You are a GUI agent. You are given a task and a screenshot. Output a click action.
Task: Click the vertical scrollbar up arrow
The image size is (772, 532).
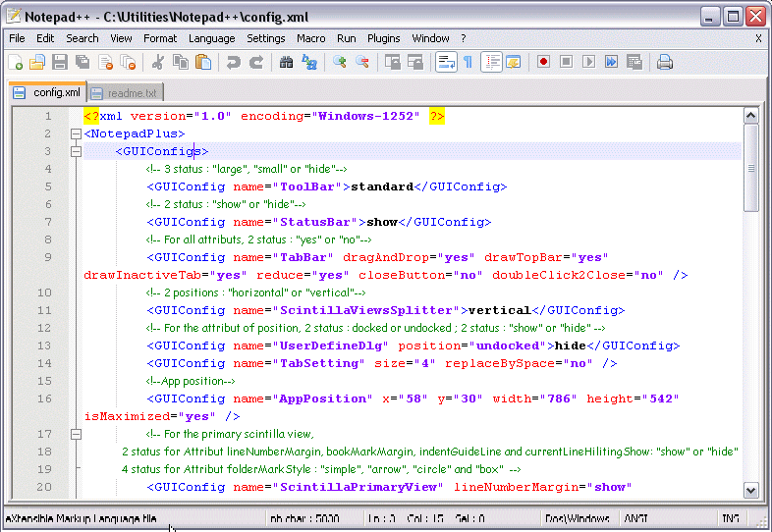point(750,116)
